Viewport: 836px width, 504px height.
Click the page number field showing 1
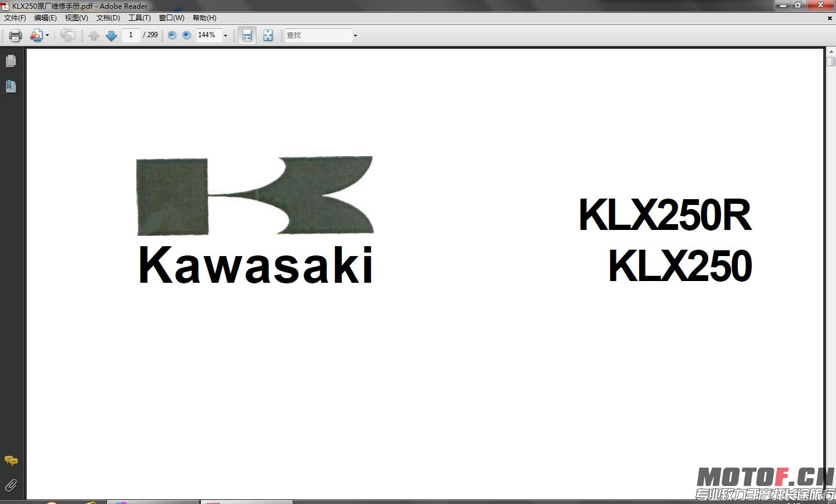131,35
